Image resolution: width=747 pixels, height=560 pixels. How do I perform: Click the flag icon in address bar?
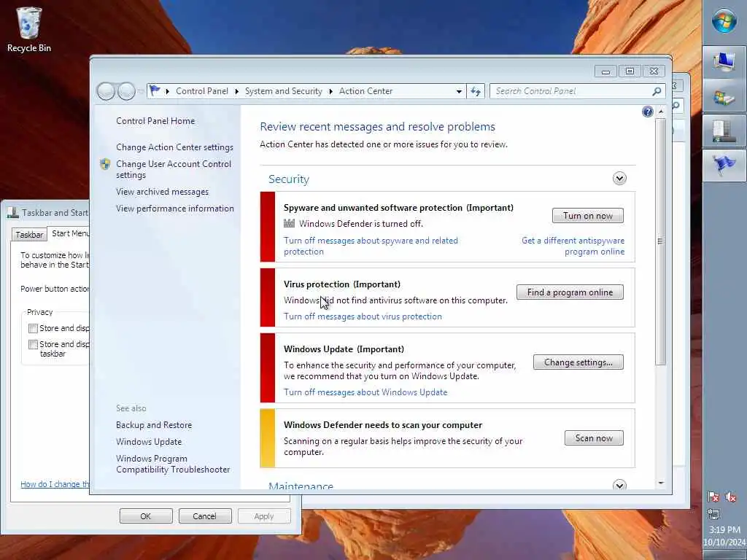pyautogui.click(x=155, y=90)
